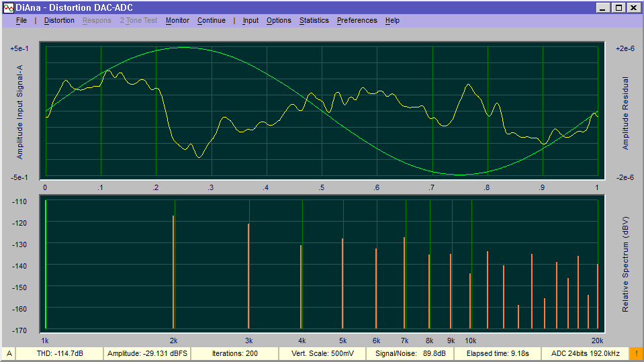
Task: Click the 5k harmonic bar in spectrum
Action: tap(342, 283)
